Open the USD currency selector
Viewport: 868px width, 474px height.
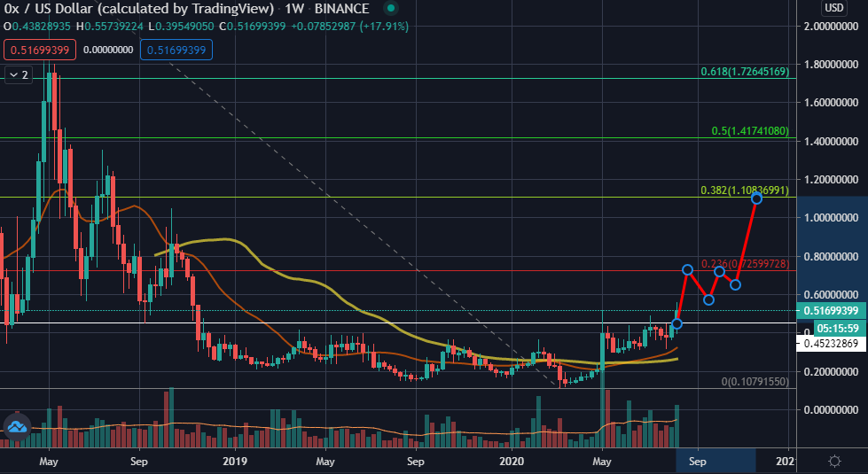pyautogui.click(x=834, y=8)
